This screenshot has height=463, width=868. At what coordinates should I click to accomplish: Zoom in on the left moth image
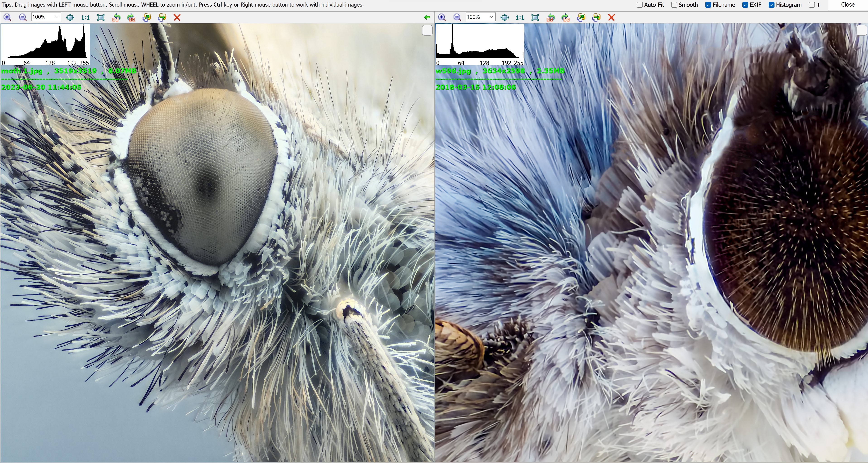[7, 17]
